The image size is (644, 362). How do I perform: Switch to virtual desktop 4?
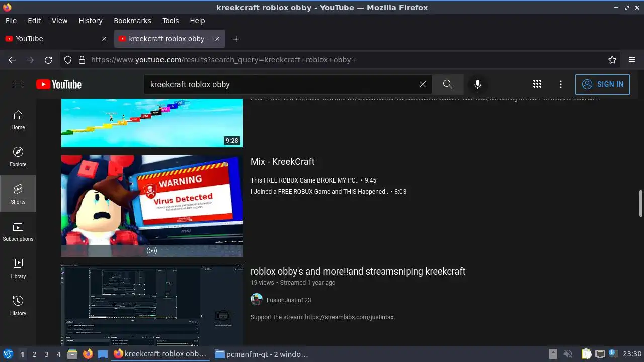pos(58,354)
